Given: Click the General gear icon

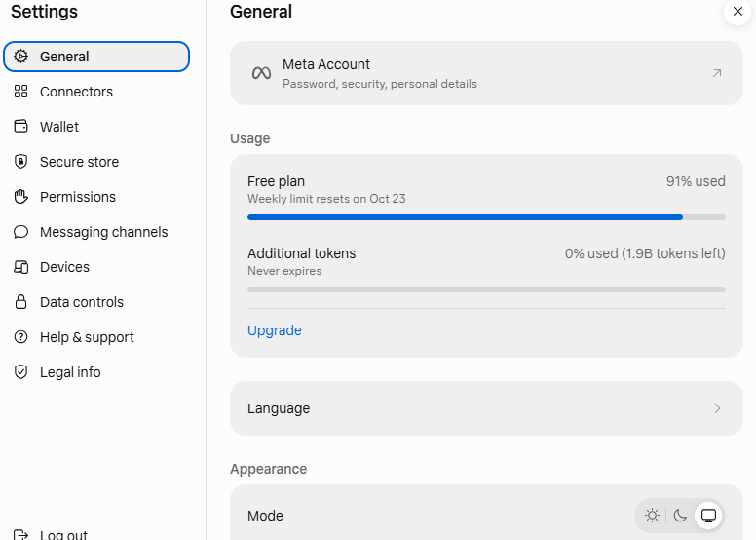Looking at the screenshot, I should (x=20, y=57).
